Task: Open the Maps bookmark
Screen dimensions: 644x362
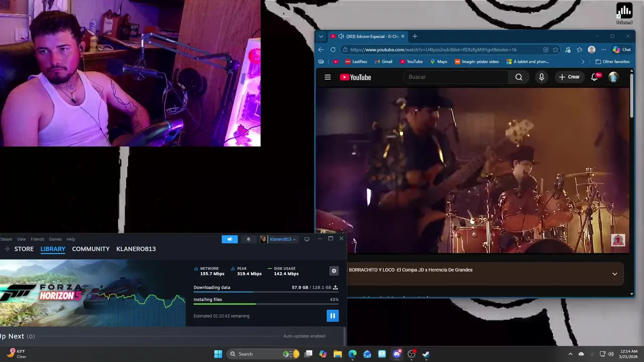Action: point(439,61)
